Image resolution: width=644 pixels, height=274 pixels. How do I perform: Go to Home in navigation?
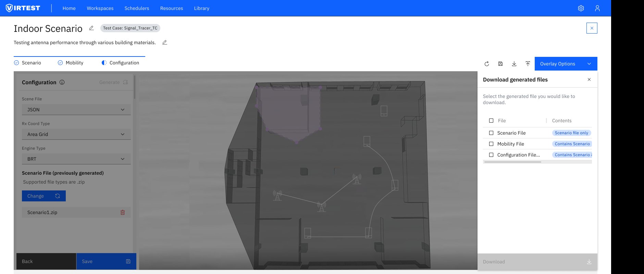(69, 8)
